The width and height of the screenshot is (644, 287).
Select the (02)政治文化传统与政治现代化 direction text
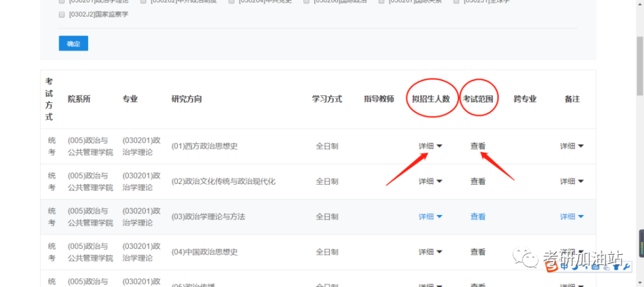(x=223, y=181)
